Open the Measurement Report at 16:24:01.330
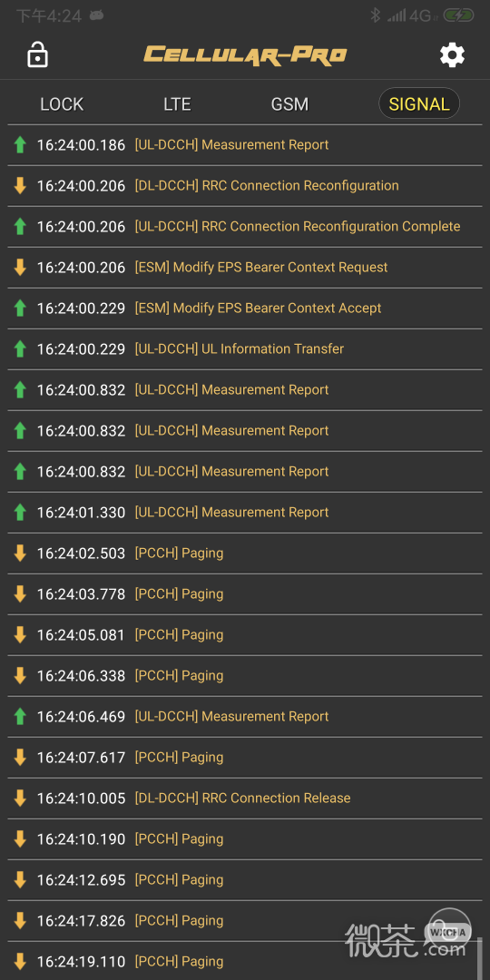490x980 pixels. click(245, 513)
